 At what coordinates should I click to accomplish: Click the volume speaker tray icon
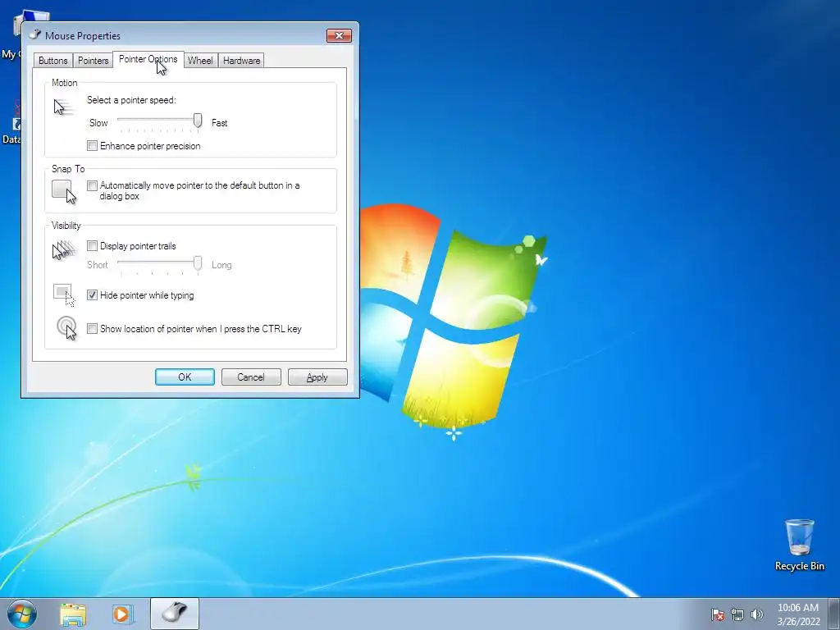(757, 614)
